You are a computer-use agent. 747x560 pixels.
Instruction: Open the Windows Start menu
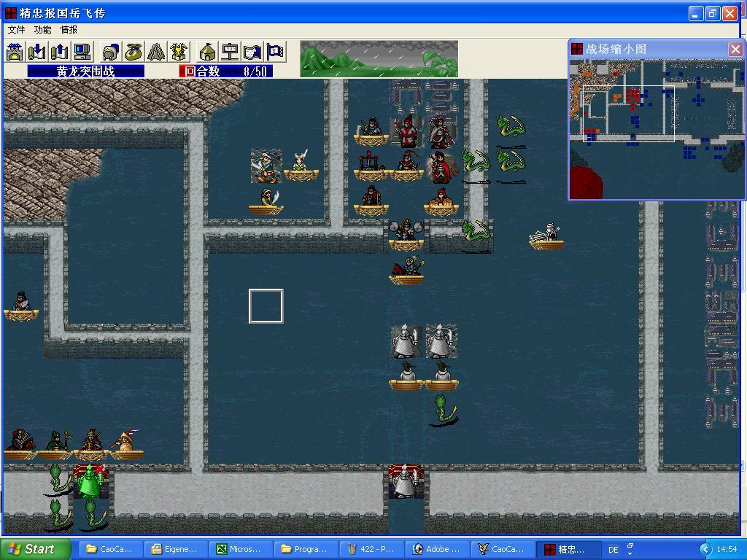(35, 549)
